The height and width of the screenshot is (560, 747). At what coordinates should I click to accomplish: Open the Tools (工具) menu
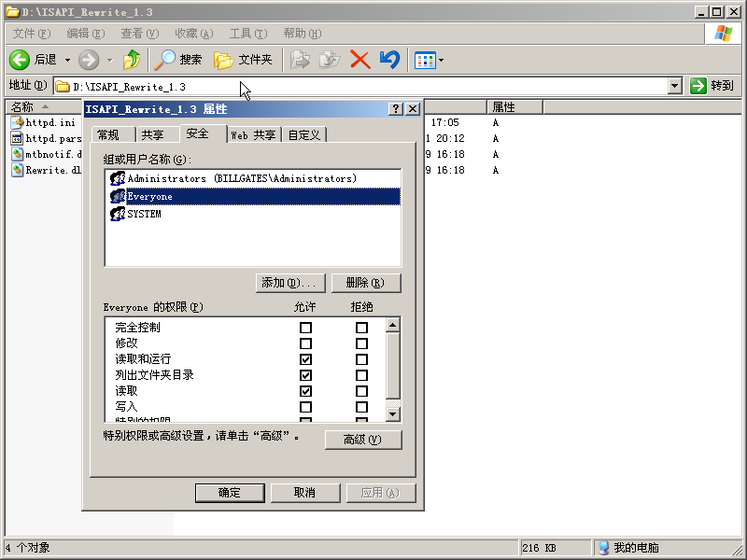(248, 34)
